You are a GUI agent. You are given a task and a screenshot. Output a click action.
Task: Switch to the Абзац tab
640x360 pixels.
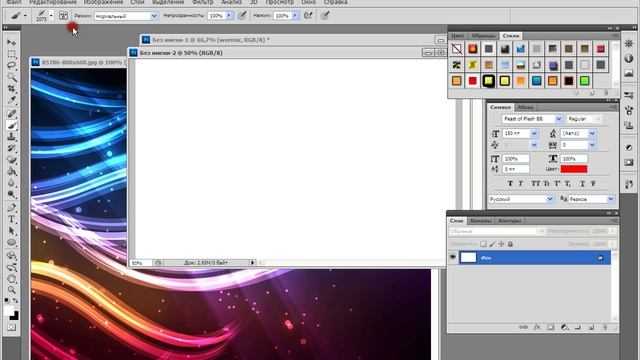525,107
